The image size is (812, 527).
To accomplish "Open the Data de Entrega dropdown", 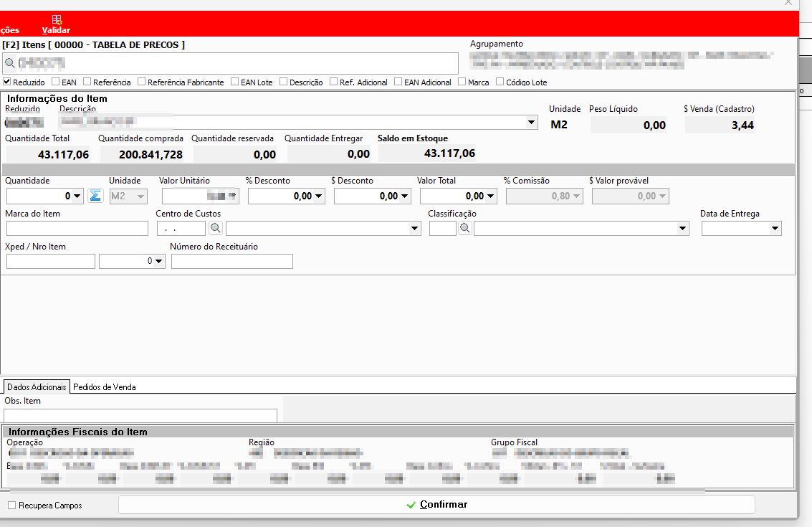I will [775, 229].
